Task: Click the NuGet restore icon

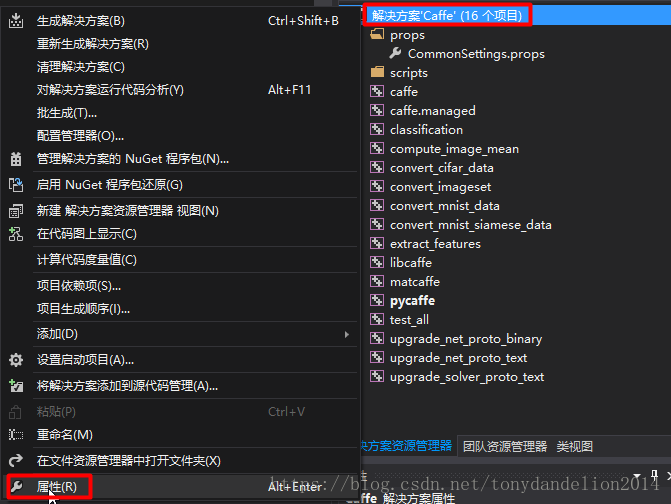Action: pyautogui.click(x=16, y=185)
